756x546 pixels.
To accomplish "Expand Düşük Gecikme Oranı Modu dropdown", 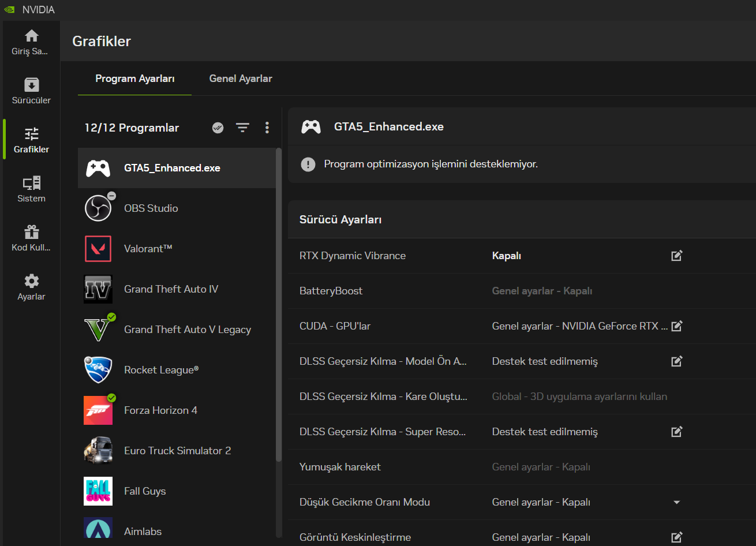I will click(x=677, y=502).
